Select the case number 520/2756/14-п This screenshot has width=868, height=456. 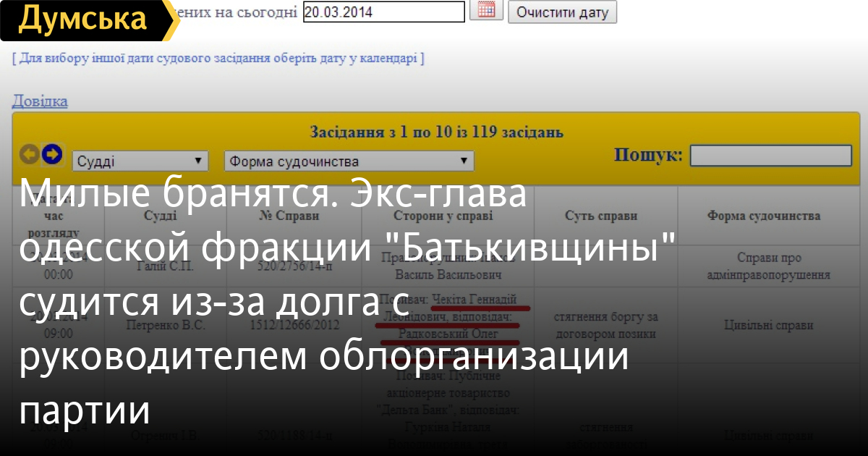click(294, 267)
